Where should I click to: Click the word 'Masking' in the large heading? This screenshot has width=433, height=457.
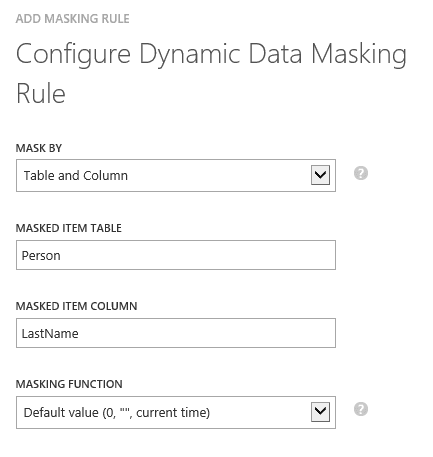[359, 55]
